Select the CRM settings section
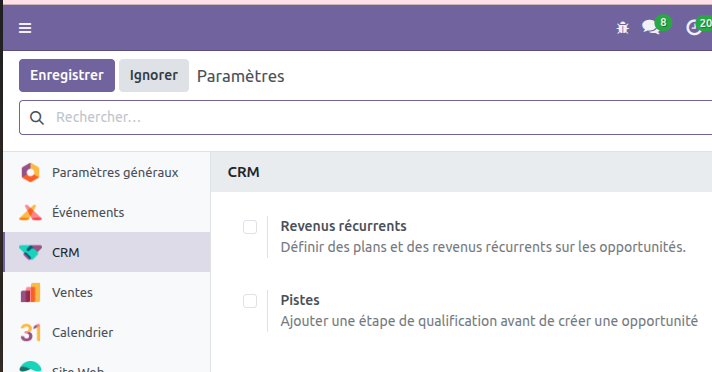This screenshot has height=372, width=712. pyautogui.click(x=107, y=252)
